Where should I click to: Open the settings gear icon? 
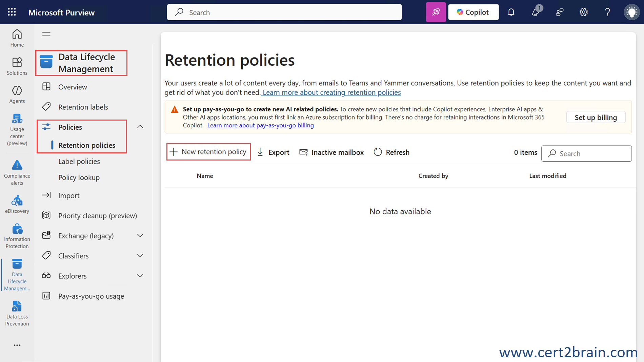(x=583, y=12)
